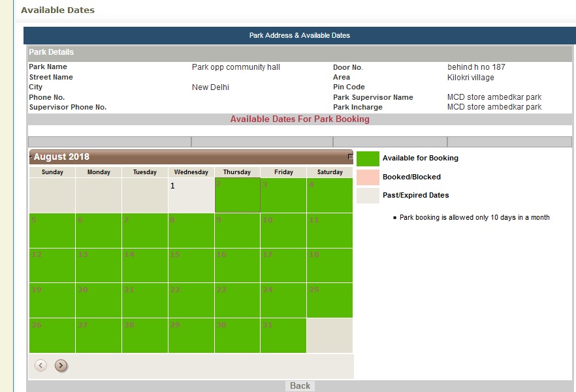Click the small box at calendar header corner
The image size is (576, 392).
pos(351,157)
